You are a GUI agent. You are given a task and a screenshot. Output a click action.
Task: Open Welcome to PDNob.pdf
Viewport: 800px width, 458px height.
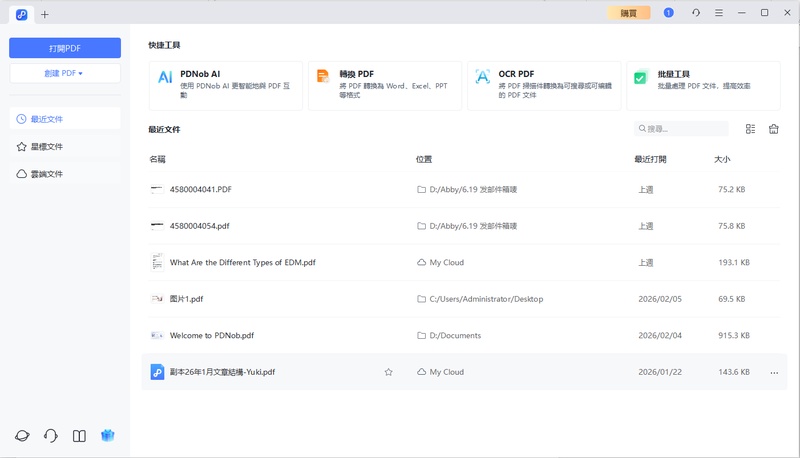click(212, 336)
